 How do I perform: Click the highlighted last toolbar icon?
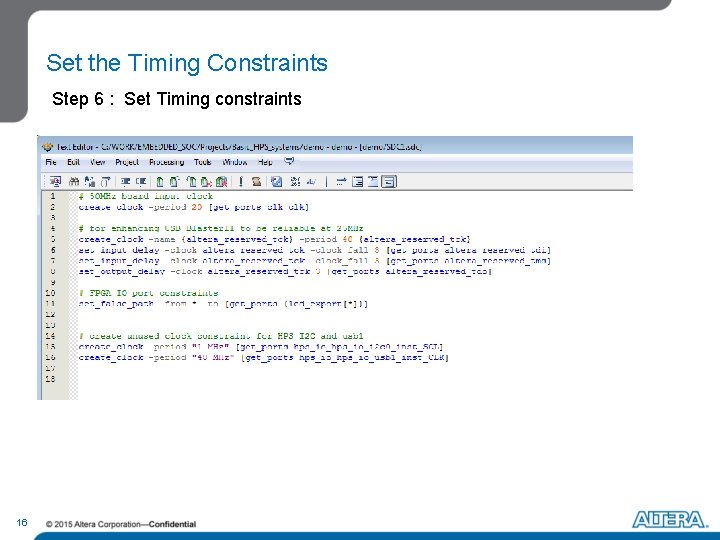tap(389, 181)
